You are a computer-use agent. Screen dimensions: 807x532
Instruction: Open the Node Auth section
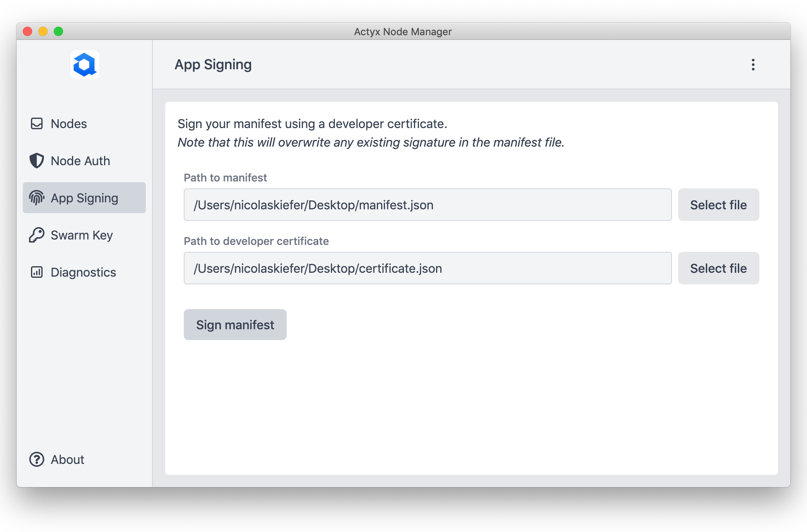pos(80,161)
